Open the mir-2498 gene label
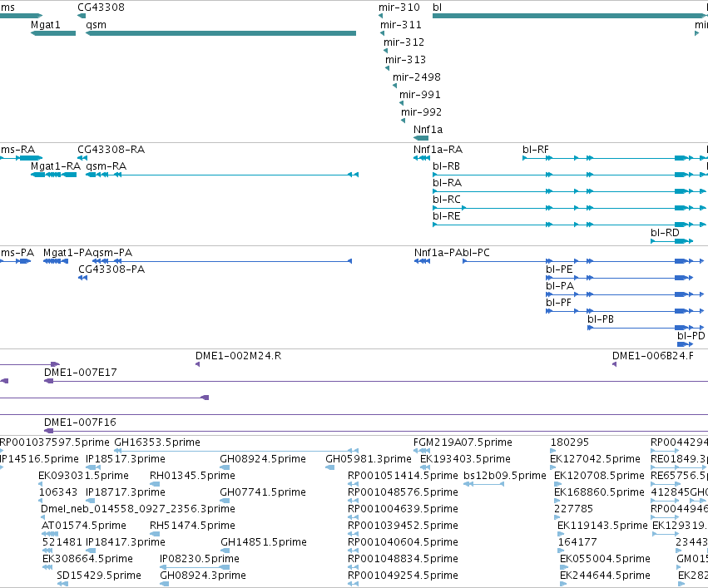708x588 pixels. (x=417, y=77)
